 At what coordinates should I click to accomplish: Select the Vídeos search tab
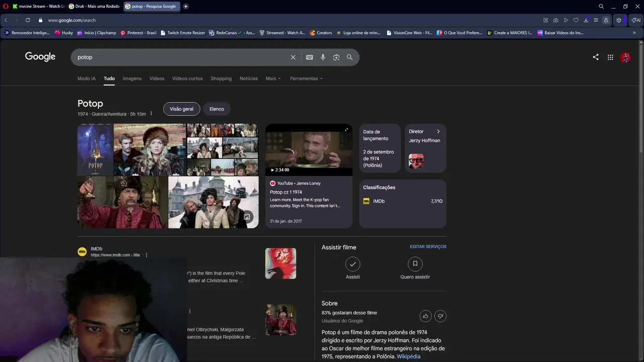tap(157, 78)
